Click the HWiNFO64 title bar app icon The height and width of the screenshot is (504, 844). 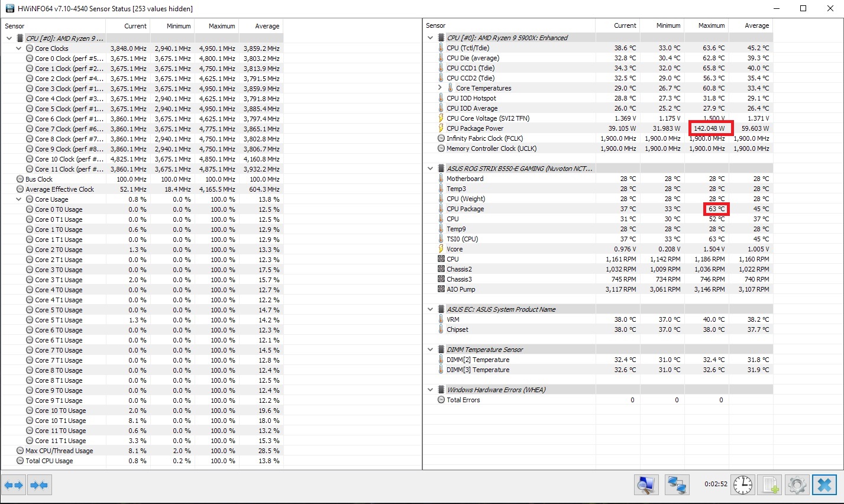pyautogui.click(x=10, y=8)
